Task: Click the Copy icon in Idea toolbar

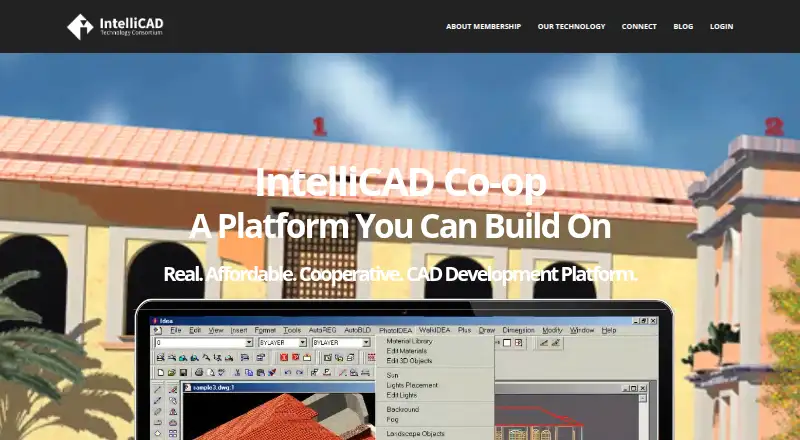Action: (248, 373)
